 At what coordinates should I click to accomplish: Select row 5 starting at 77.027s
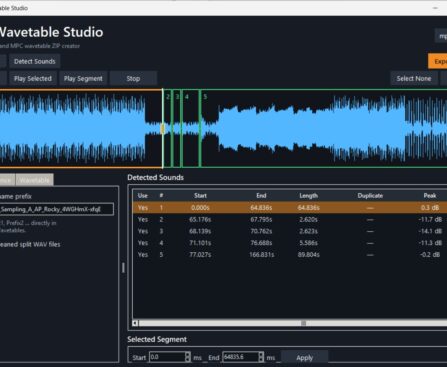pyautogui.click(x=290, y=255)
